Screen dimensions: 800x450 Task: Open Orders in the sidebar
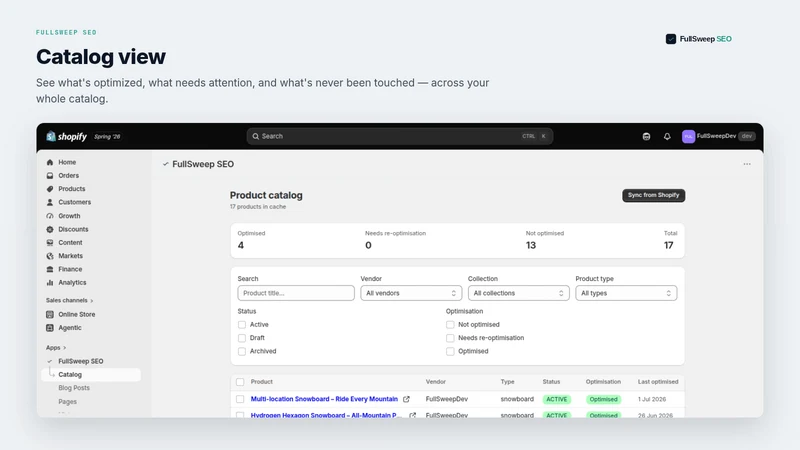[68, 176]
